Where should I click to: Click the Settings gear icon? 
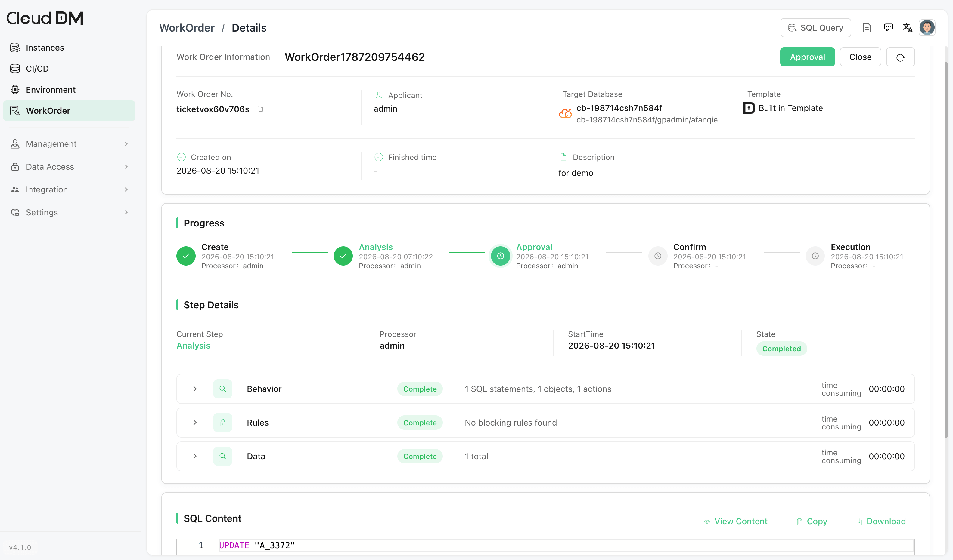[x=15, y=212]
